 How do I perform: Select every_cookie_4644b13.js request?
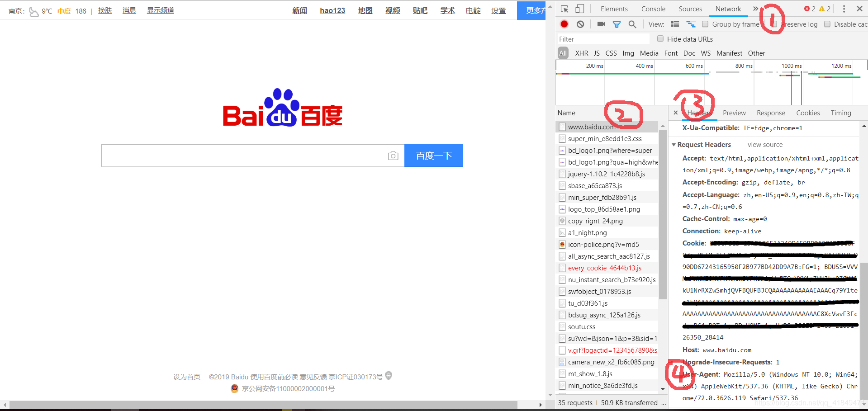click(x=607, y=268)
